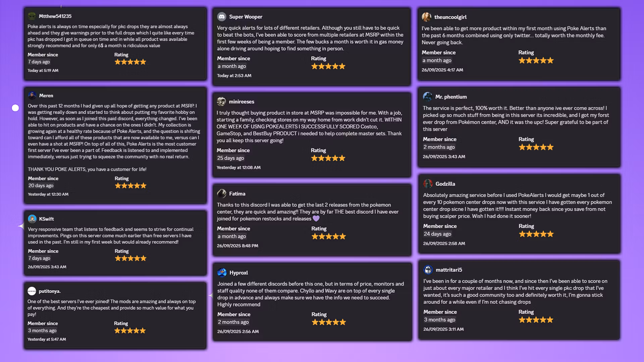Click KSwift's round avatar picture
This screenshot has height=362, width=644.
[x=32, y=219]
